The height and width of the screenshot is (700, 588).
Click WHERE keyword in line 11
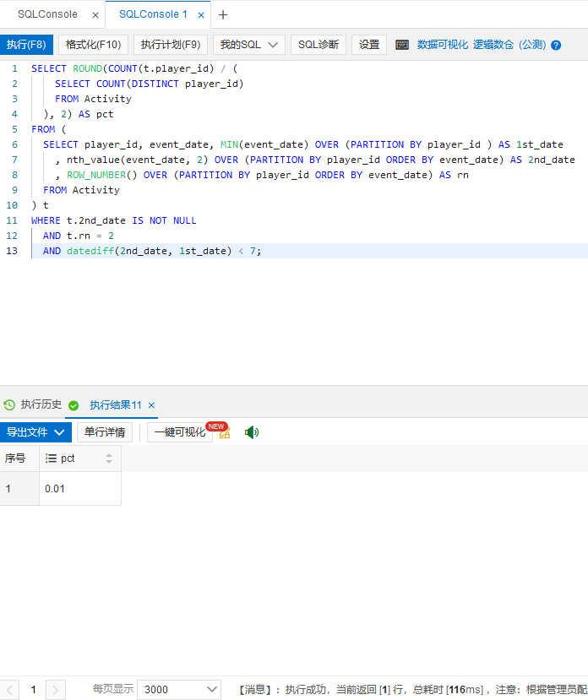46,220
